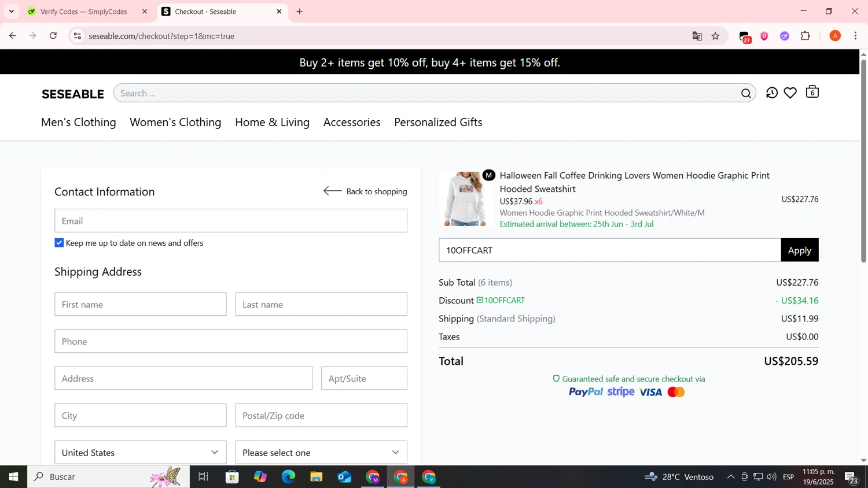Image resolution: width=868 pixels, height=488 pixels.
Task: Open the Halloween Fall Coffee hoodie product title
Action: tap(635, 182)
